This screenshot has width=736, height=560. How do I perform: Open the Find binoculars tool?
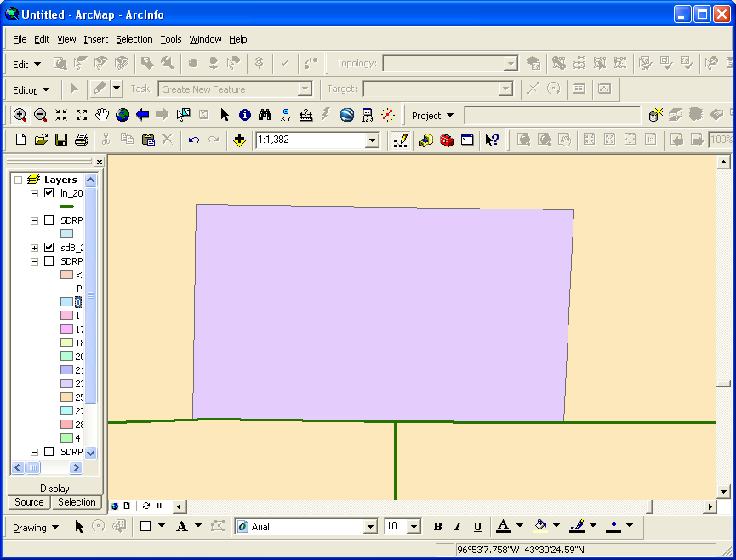tap(265, 115)
